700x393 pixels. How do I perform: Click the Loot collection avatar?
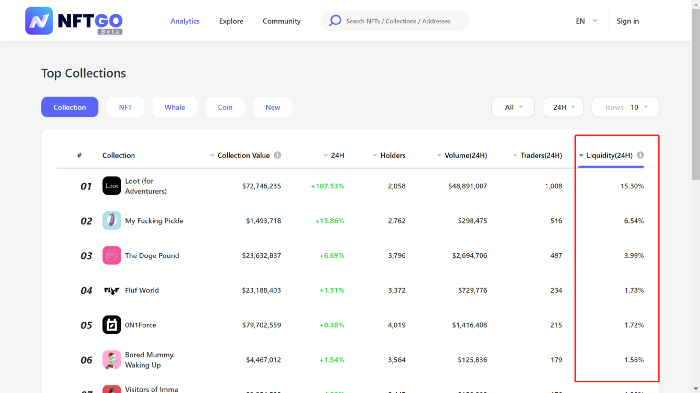[x=112, y=186]
